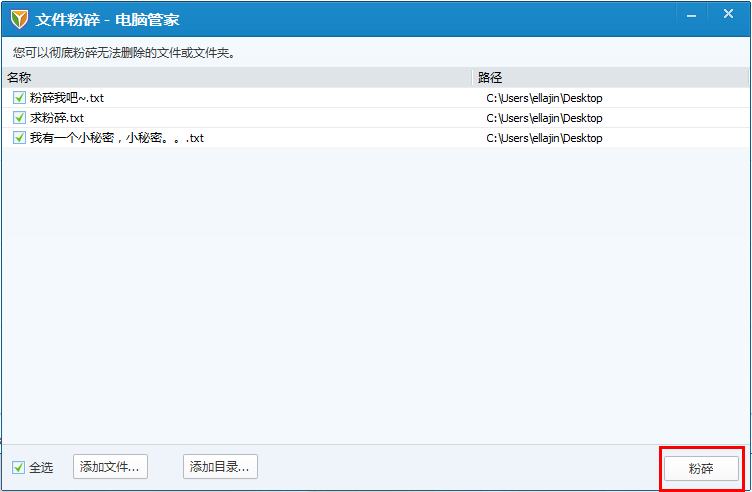
Task: Select the file name 粉碎我吧~.txt
Action: 67,98
